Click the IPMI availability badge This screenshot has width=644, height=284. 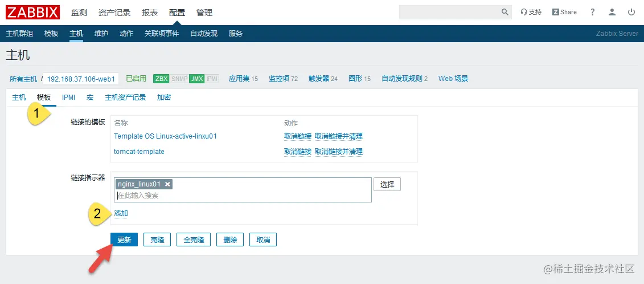212,79
